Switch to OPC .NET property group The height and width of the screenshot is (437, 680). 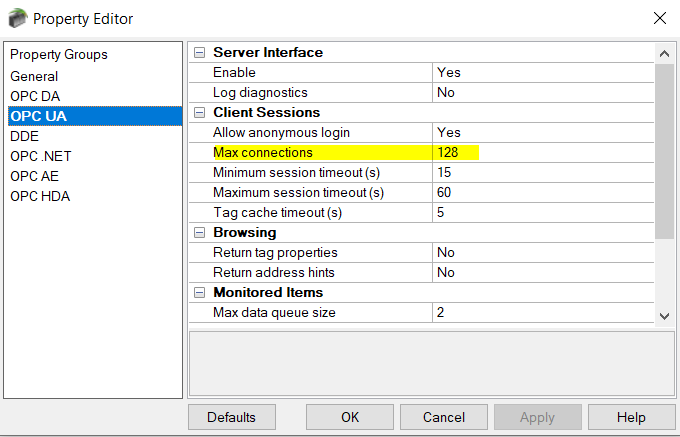click(40, 156)
